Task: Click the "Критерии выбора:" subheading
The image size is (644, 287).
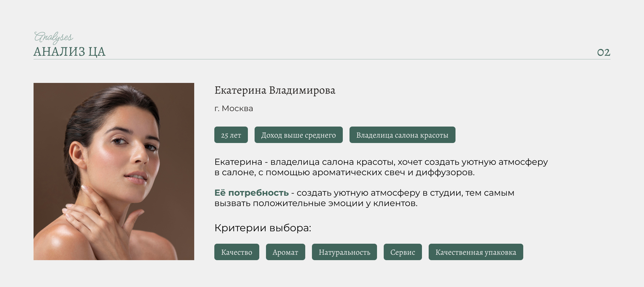Action: [x=263, y=228]
